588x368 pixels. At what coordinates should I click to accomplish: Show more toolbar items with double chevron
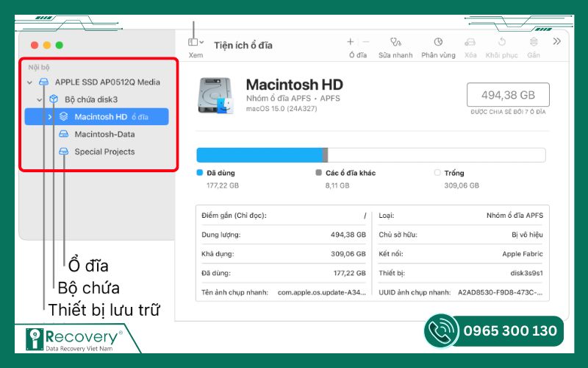(557, 41)
